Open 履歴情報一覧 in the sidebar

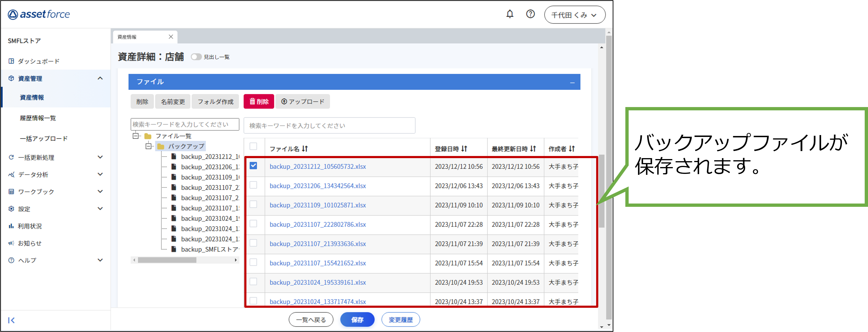[x=38, y=118]
